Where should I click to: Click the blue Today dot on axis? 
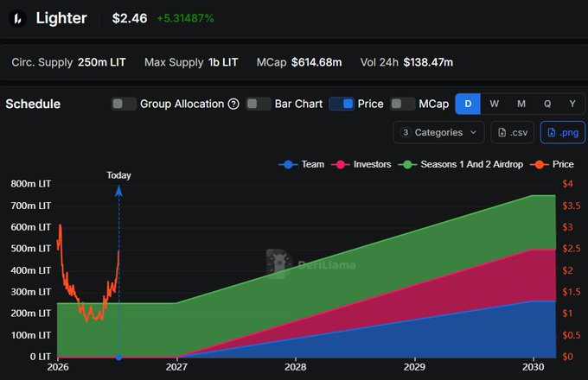tap(118, 358)
